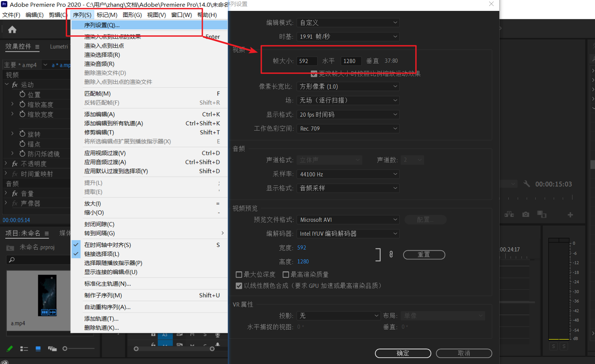Switch project panel to list view
The width and height of the screenshot is (595, 364).
click(24, 349)
